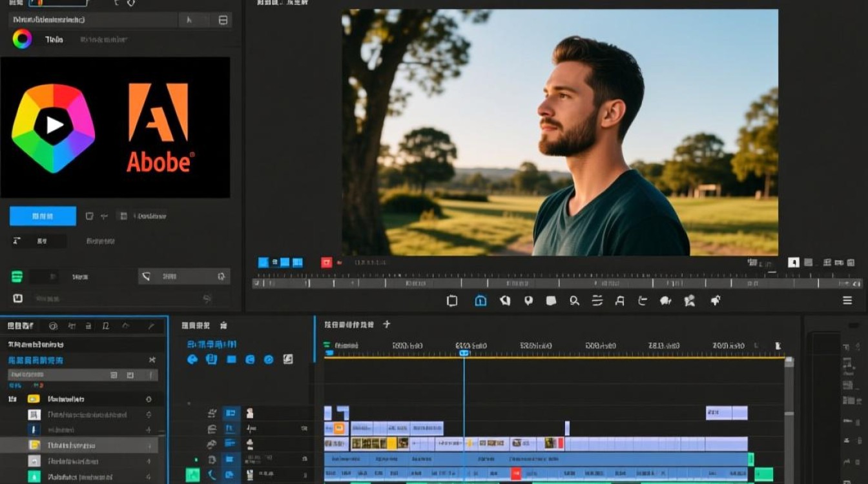Click the speech bubbles icon in preview toolbar
Screen dimensions: 868x484
pos(666,301)
